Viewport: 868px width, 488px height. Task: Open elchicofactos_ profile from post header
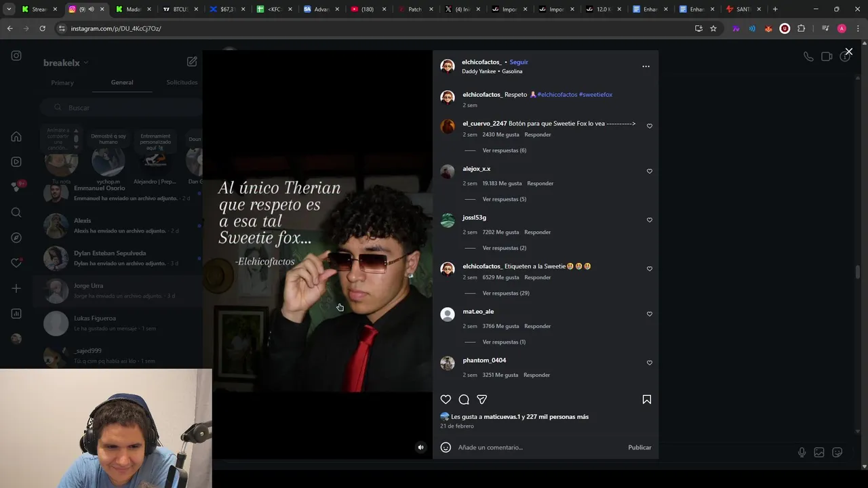click(481, 62)
